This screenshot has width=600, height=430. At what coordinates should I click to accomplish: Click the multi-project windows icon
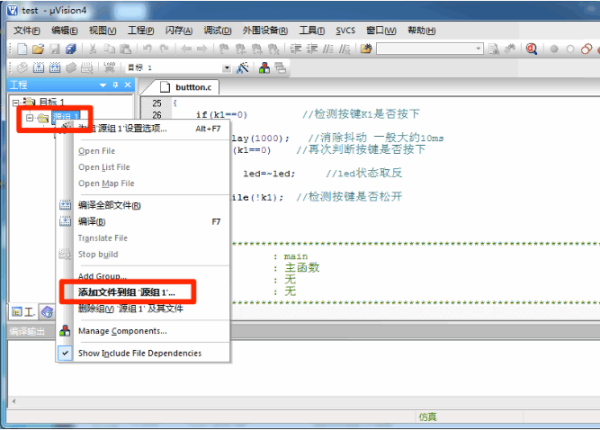click(x=280, y=68)
